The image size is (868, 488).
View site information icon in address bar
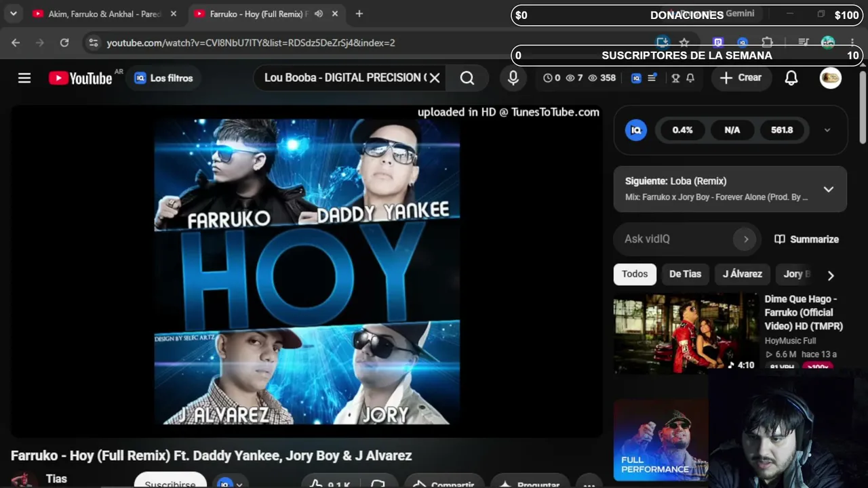94,43
